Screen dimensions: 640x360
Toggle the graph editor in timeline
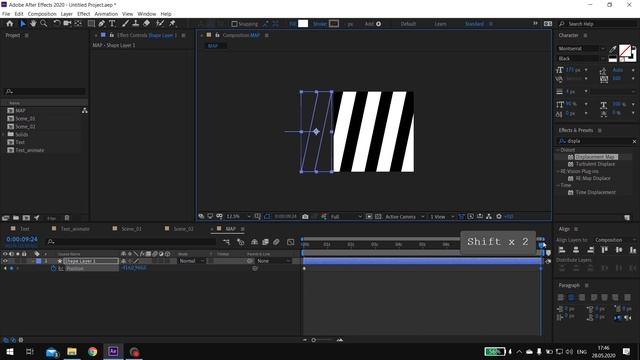291,242
